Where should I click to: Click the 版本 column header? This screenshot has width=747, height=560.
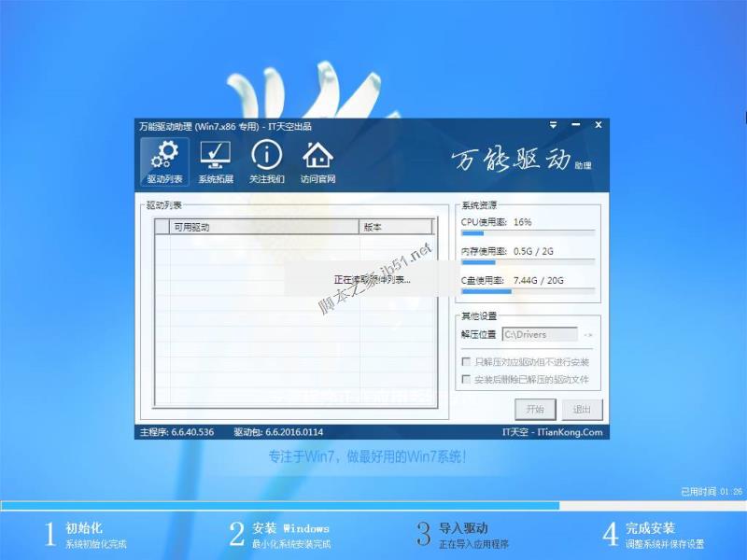[x=395, y=227]
